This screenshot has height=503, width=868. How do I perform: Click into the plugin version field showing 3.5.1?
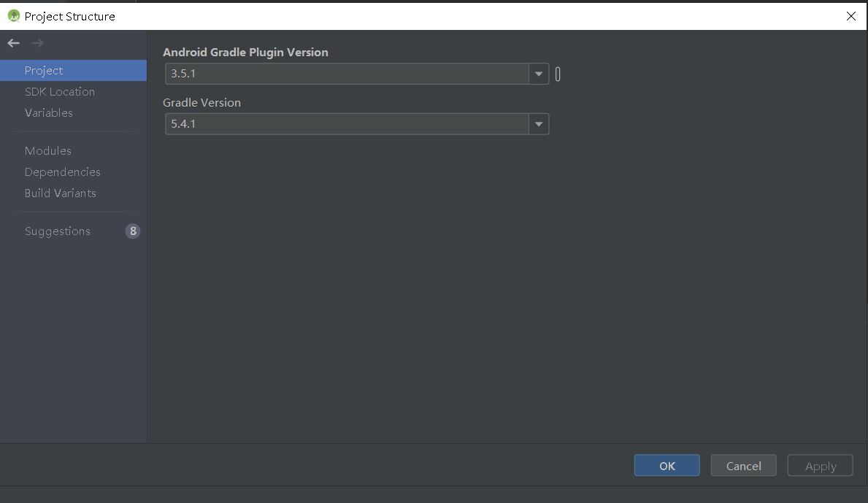[347, 74]
